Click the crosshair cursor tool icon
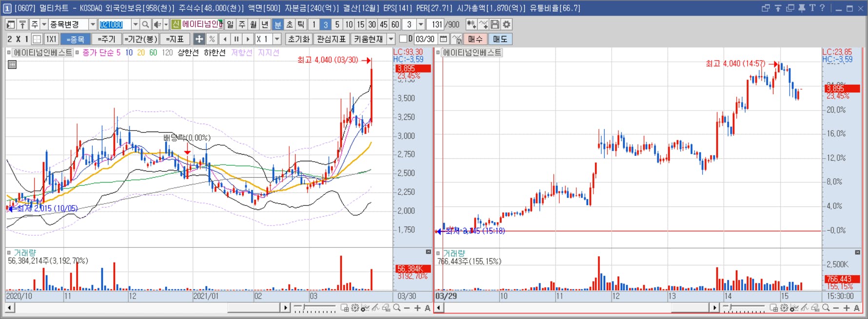868x319 pixels. pyautogui.click(x=199, y=39)
